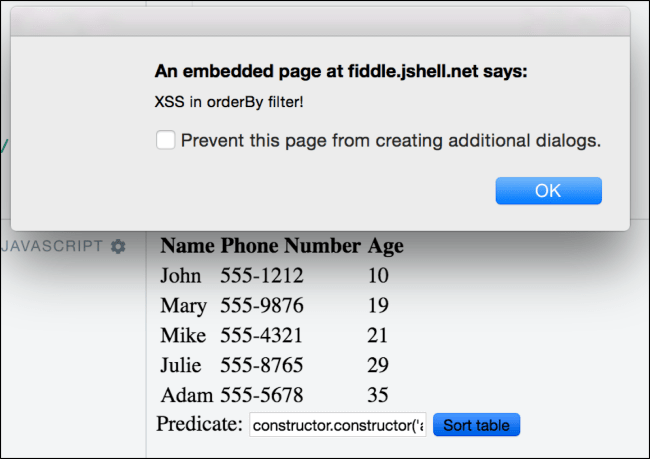
Task: Click the Sort table button
Action: 476,425
